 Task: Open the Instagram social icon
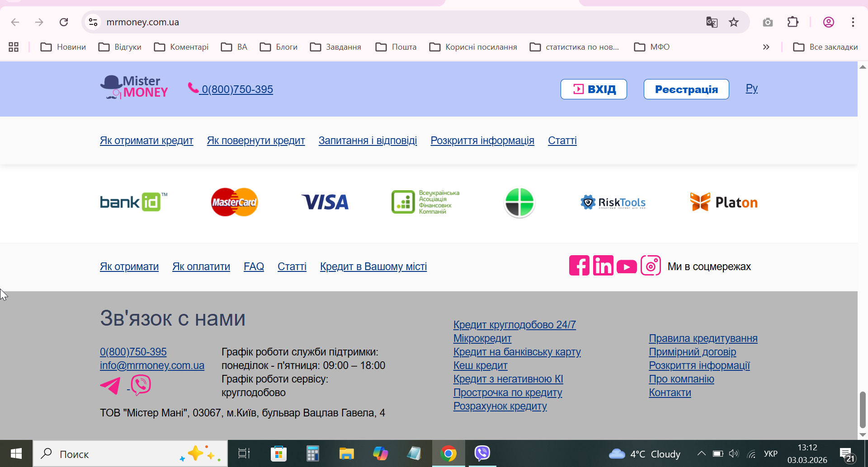[651, 266]
